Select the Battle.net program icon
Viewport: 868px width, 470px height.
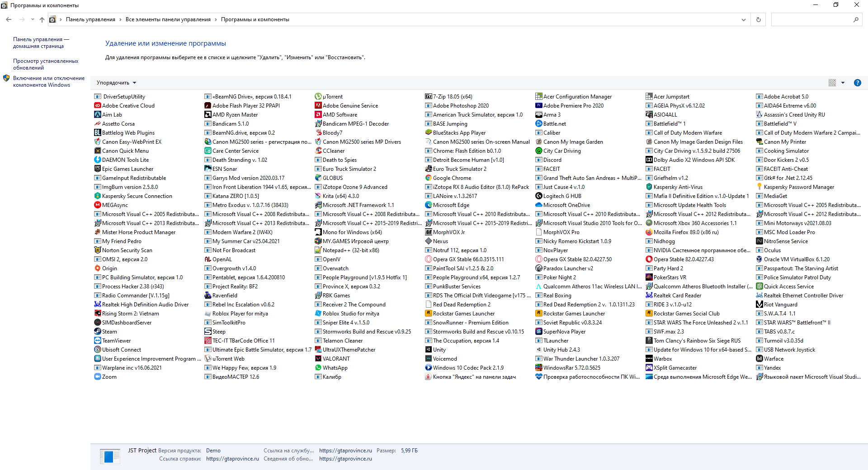pyautogui.click(x=539, y=123)
